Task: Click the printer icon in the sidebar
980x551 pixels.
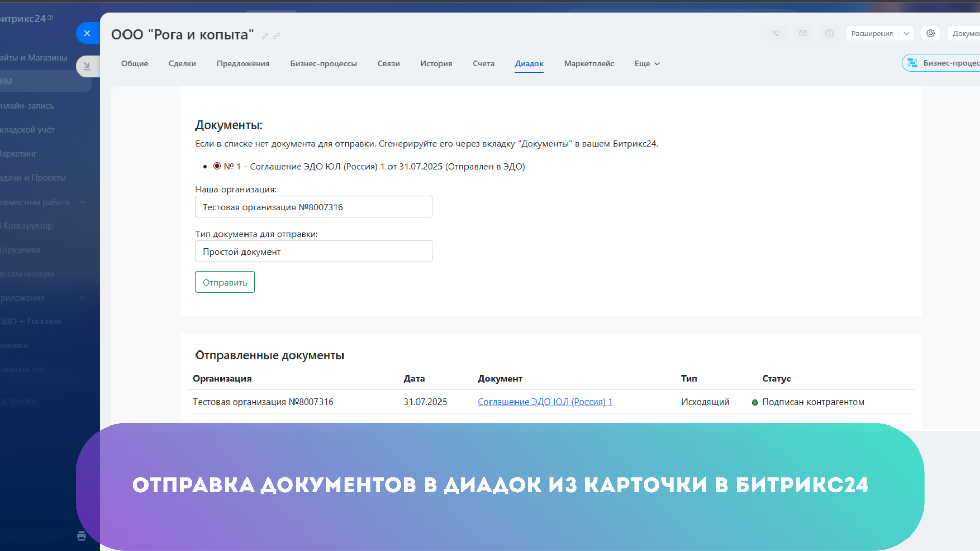Action: point(81,536)
